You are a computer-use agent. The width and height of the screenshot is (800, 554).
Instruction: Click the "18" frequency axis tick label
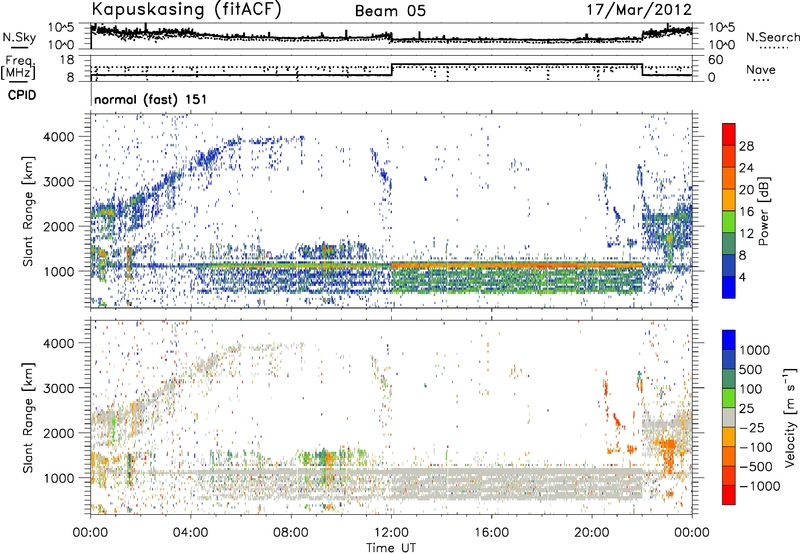click(66, 60)
